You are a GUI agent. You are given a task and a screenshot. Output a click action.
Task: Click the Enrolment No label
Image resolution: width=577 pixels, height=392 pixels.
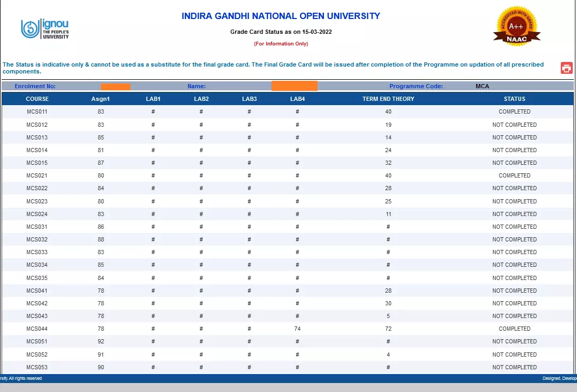coord(35,86)
